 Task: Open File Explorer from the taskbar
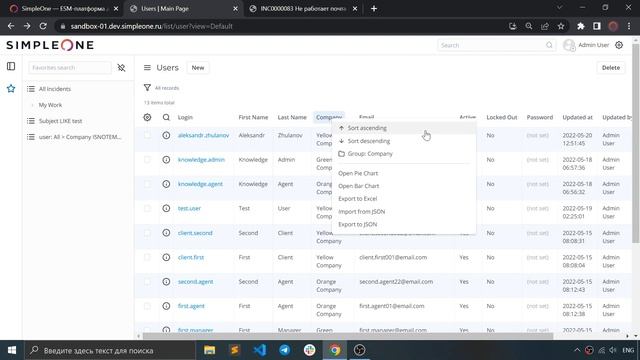pyautogui.click(x=210, y=350)
